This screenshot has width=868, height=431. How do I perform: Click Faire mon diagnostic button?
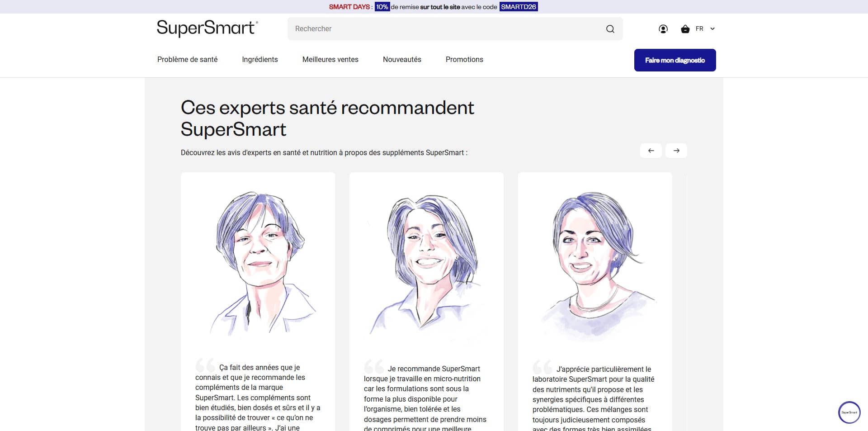point(675,60)
